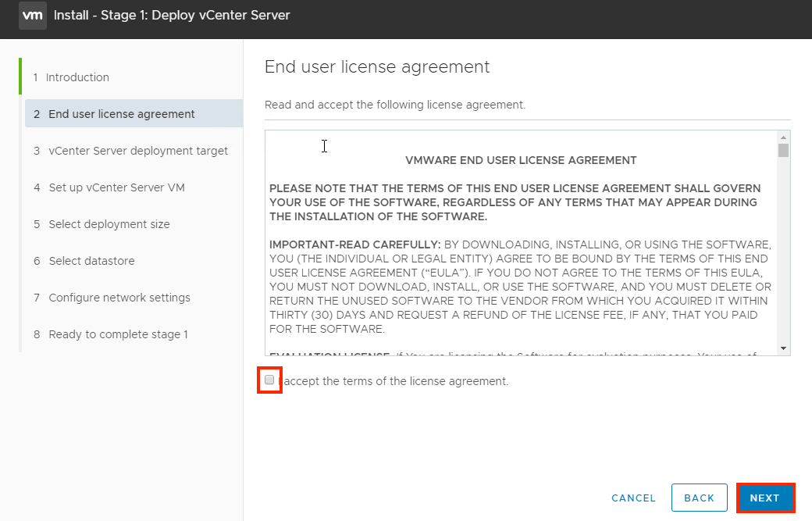Click CANCEL to abort the installation

coord(632,498)
